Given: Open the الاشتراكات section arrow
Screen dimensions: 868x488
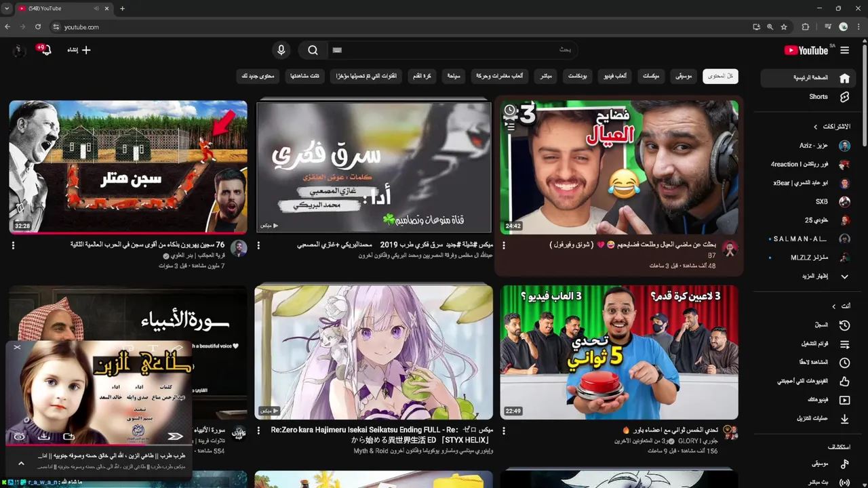Looking at the screenshot, I should [816, 127].
